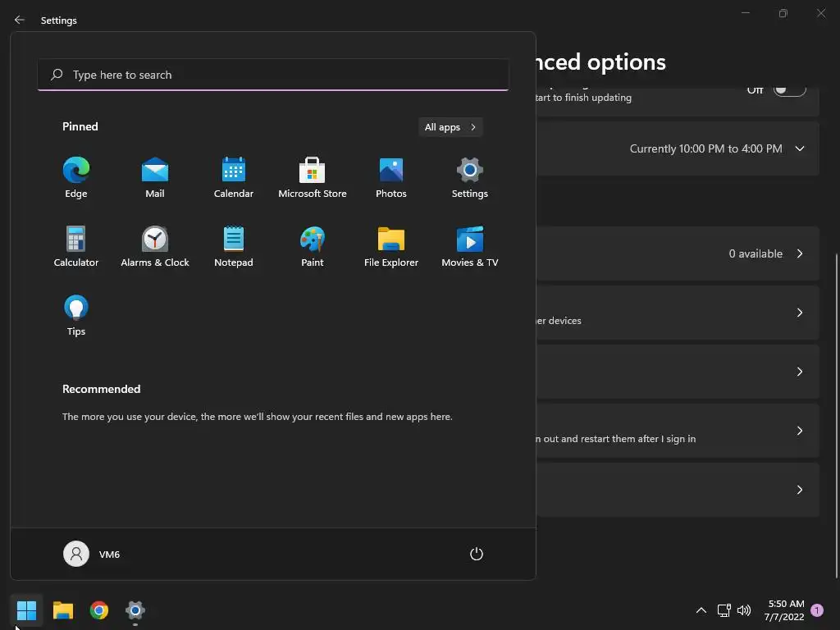840x630 pixels.
Task: Show hidden system tray icons
Action: [701, 610]
